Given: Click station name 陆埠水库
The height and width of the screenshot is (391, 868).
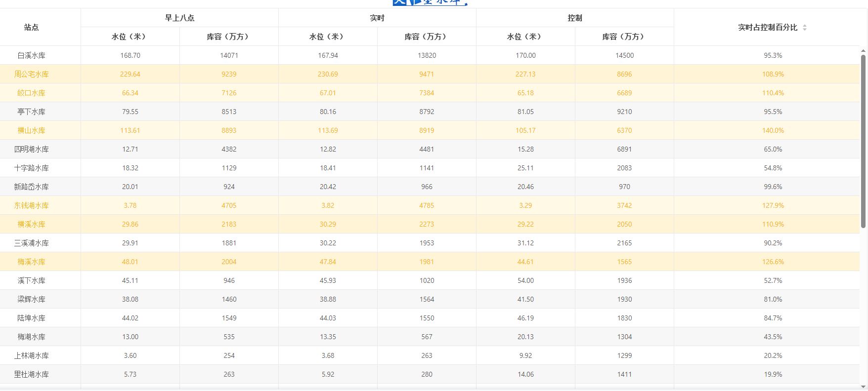Looking at the screenshot, I should click(31, 318).
